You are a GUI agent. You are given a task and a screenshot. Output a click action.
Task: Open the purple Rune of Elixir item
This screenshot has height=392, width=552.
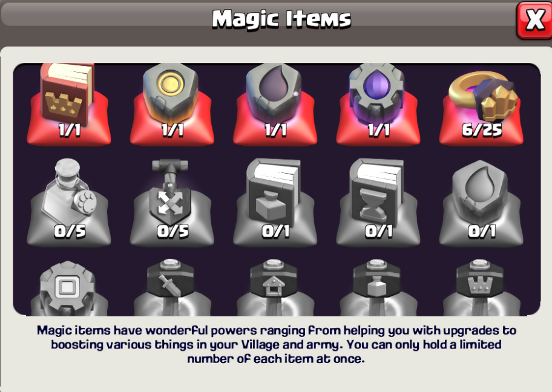point(377,93)
